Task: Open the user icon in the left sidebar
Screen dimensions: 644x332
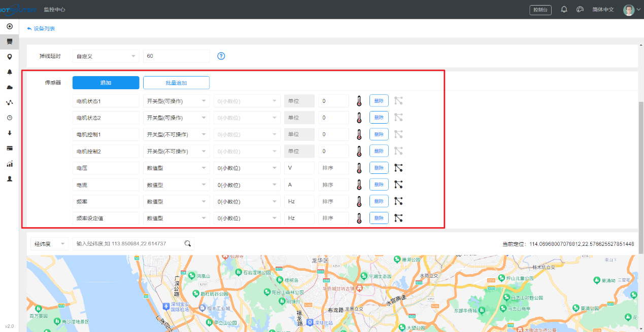Action: (9, 178)
